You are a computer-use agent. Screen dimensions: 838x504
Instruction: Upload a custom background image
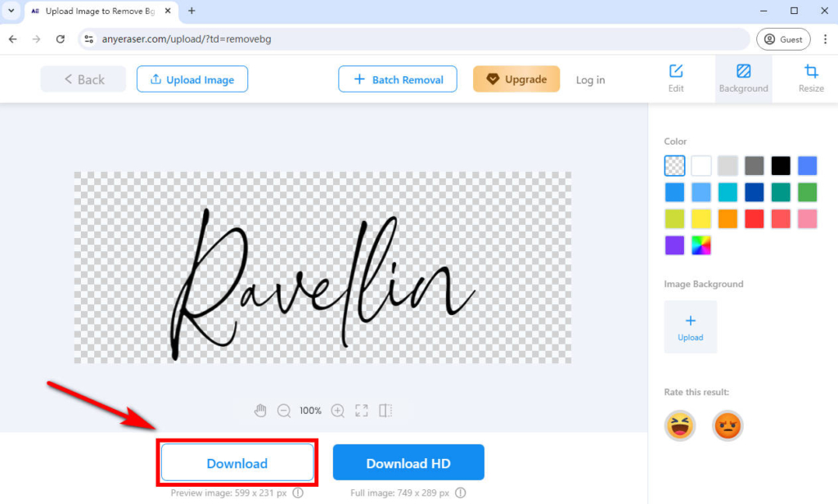690,326
